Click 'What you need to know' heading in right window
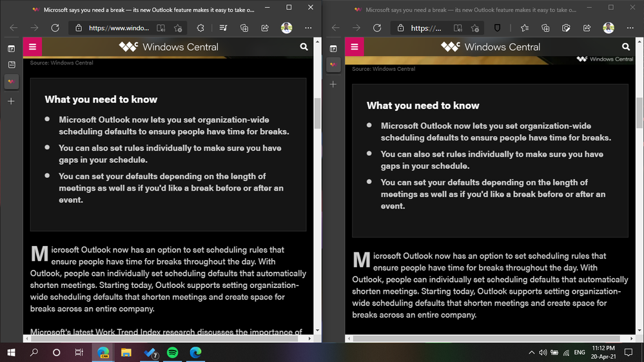The image size is (644, 362). point(423,106)
